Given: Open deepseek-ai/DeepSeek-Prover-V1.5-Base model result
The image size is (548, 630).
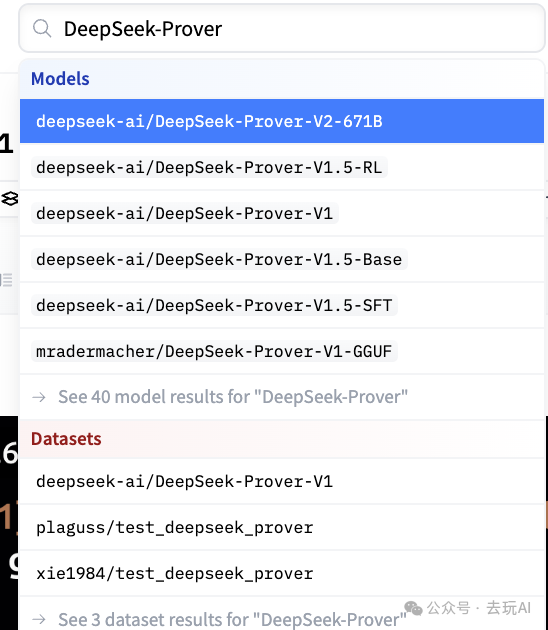Looking at the screenshot, I should [x=282, y=259].
